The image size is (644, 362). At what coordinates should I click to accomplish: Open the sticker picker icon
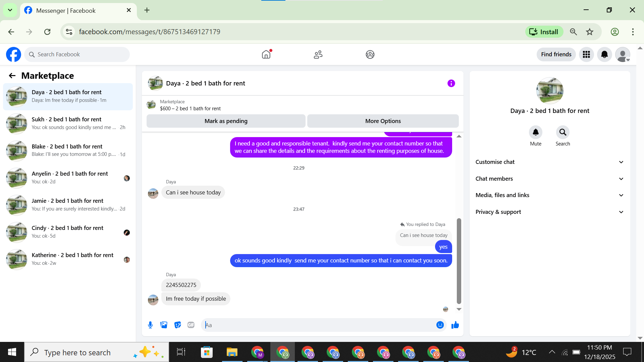pos(177,325)
